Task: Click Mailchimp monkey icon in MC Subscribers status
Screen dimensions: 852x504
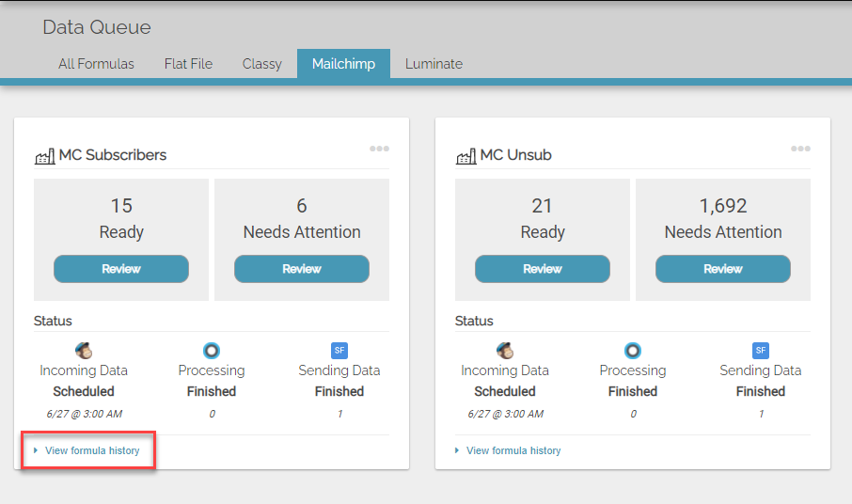Action: pos(84,351)
